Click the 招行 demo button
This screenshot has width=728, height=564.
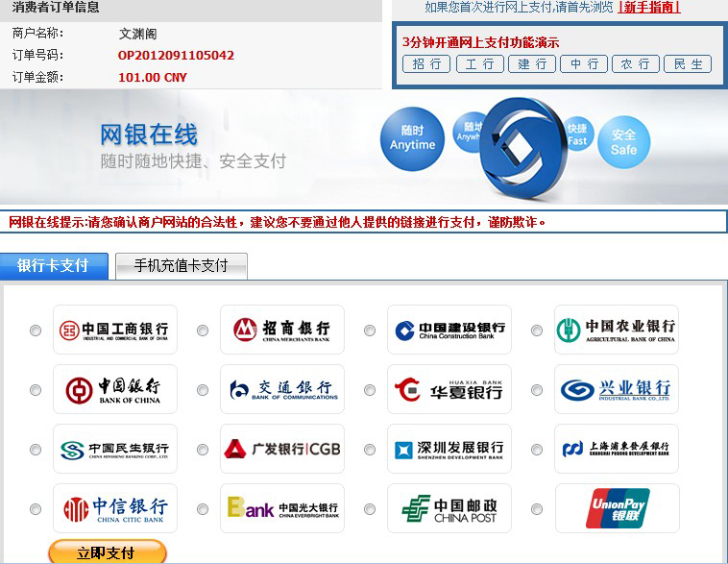pos(426,64)
